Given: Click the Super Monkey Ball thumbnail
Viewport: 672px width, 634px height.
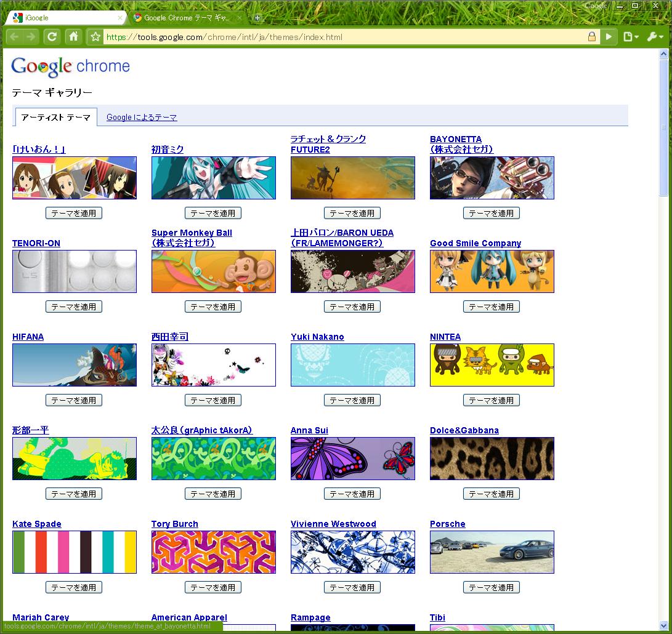Looking at the screenshot, I should (x=214, y=271).
